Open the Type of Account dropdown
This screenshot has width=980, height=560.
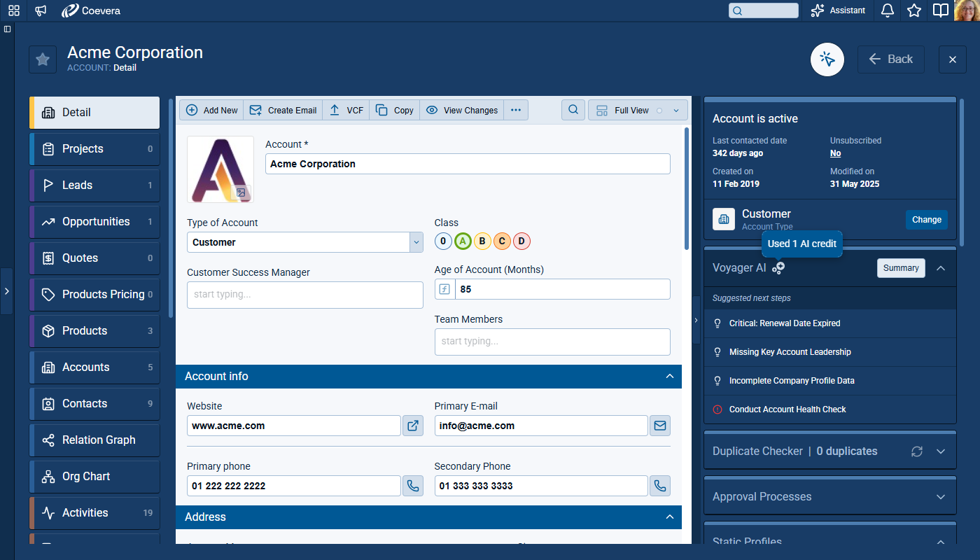pos(416,242)
